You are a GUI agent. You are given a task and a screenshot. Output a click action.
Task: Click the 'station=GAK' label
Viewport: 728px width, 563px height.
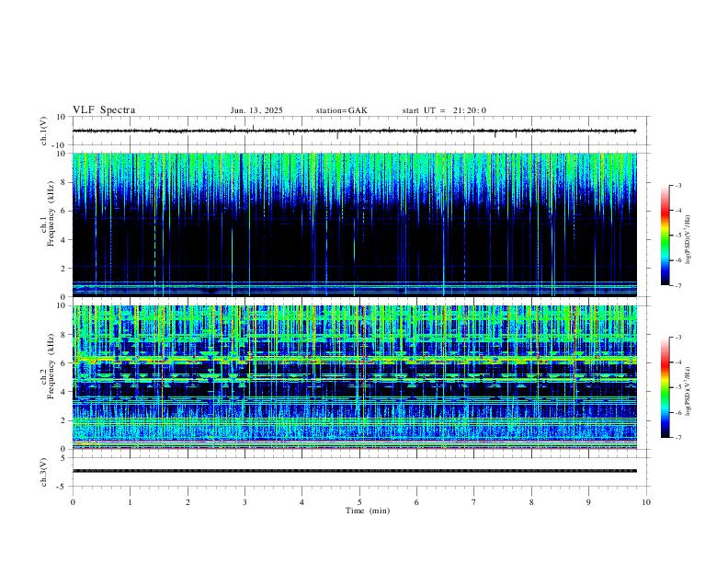341,110
